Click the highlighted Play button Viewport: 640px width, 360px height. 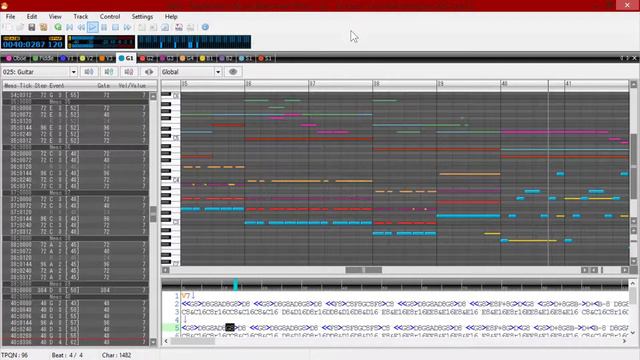click(93, 27)
